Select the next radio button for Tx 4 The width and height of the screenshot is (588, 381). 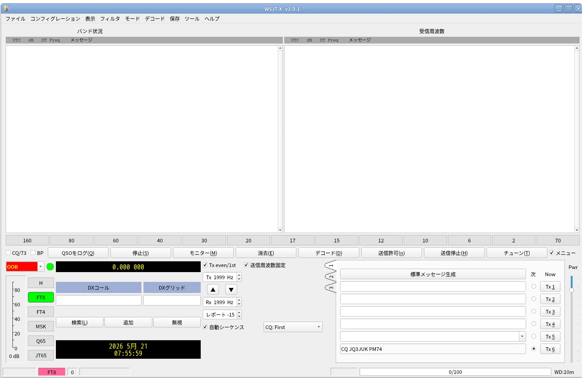coord(534,324)
